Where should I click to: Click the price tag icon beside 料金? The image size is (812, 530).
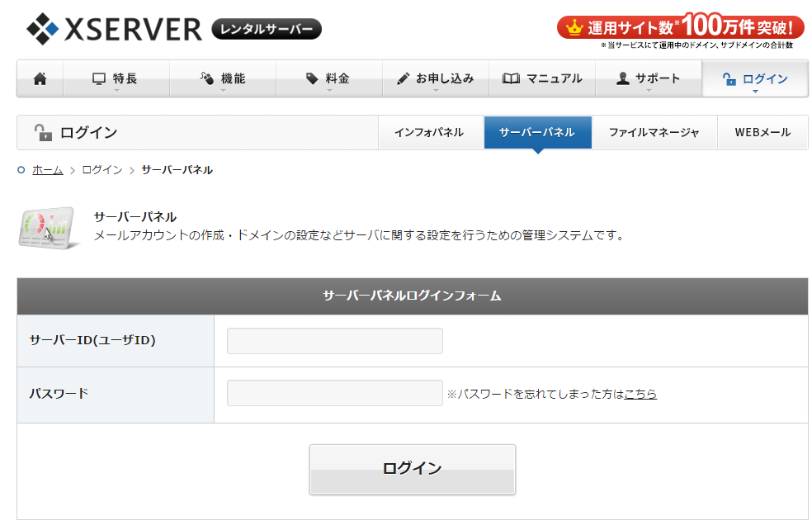(x=312, y=79)
